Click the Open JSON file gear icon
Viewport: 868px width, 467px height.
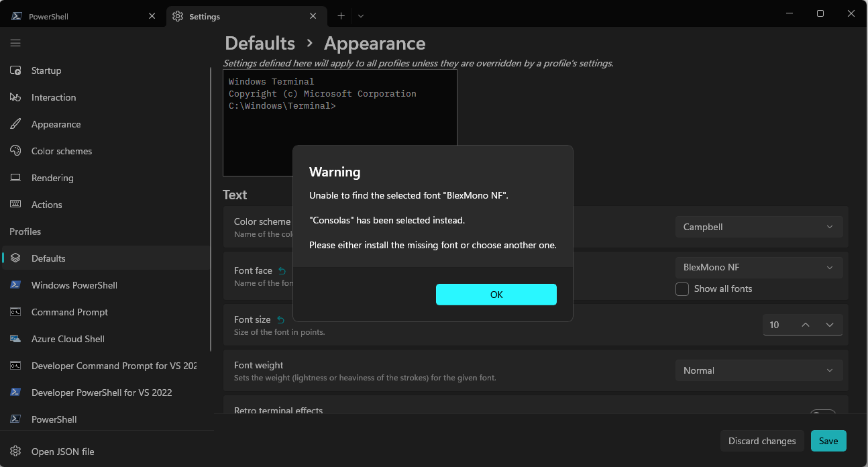15,452
